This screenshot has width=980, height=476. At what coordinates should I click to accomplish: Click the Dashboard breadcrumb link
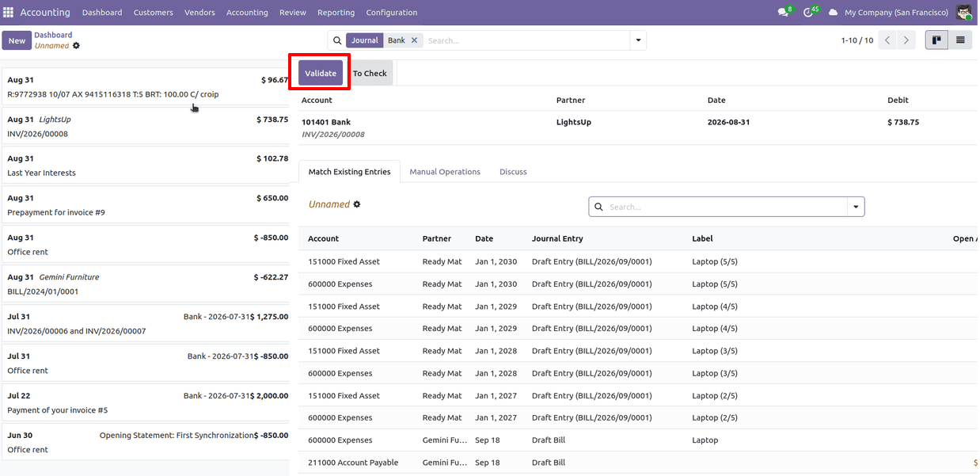pyautogui.click(x=53, y=35)
